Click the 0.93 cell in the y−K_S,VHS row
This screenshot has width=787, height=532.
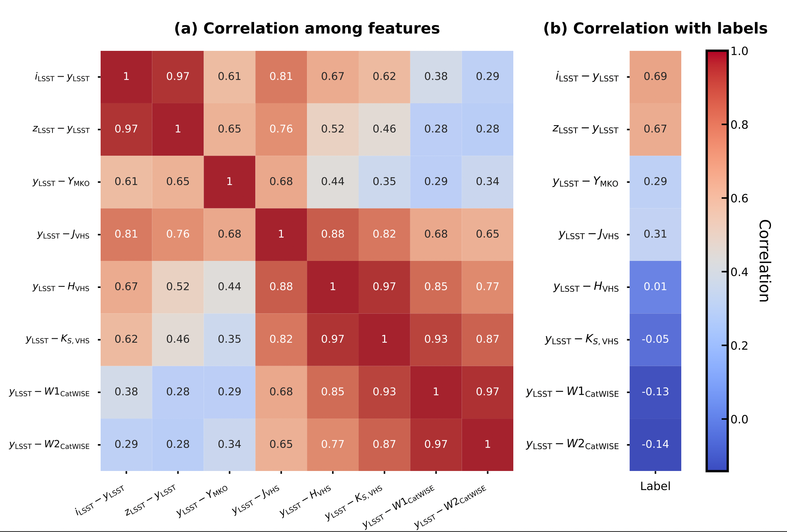[436, 339]
